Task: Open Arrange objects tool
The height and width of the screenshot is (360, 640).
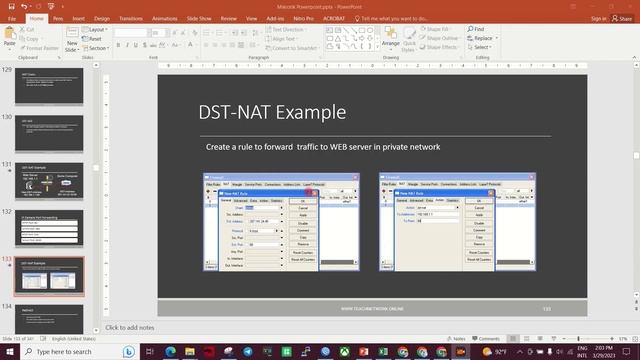Action: tap(391, 37)
